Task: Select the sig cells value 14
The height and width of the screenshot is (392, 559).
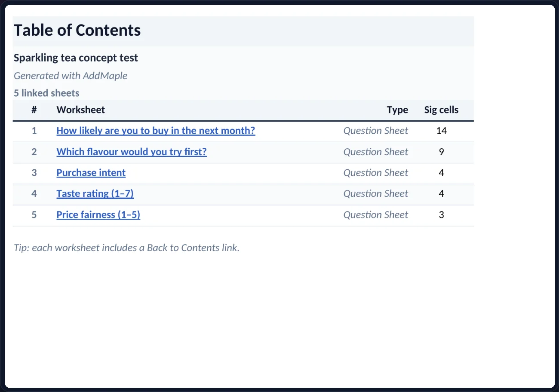Action: pos(442,131)
